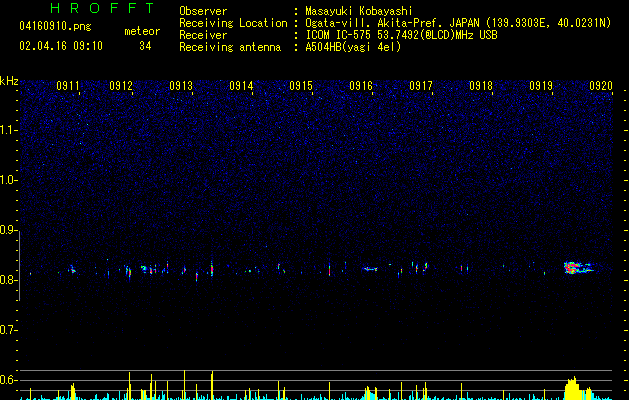Click the Receiving antenna label
Screen dimensions: 629x400
click(x=230, y=47)
